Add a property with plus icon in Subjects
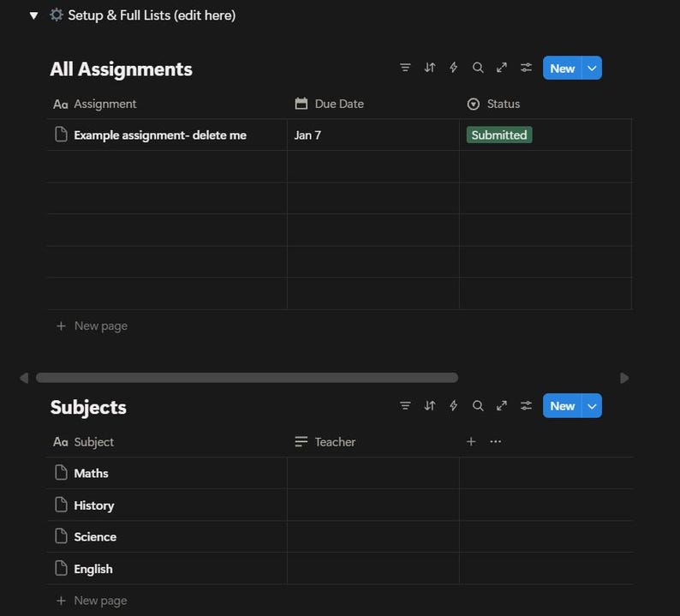The height and width of the screenshot is (616, 680). point(471,441)
